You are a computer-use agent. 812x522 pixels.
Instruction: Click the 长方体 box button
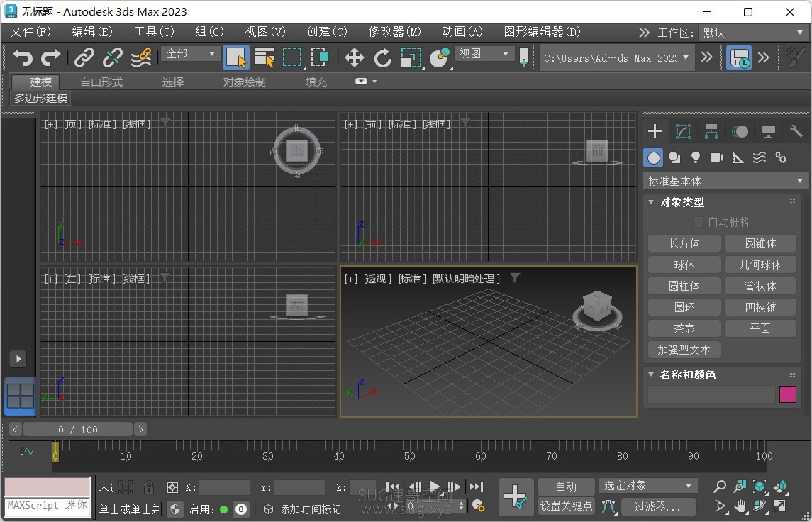[x=684, y=243]
